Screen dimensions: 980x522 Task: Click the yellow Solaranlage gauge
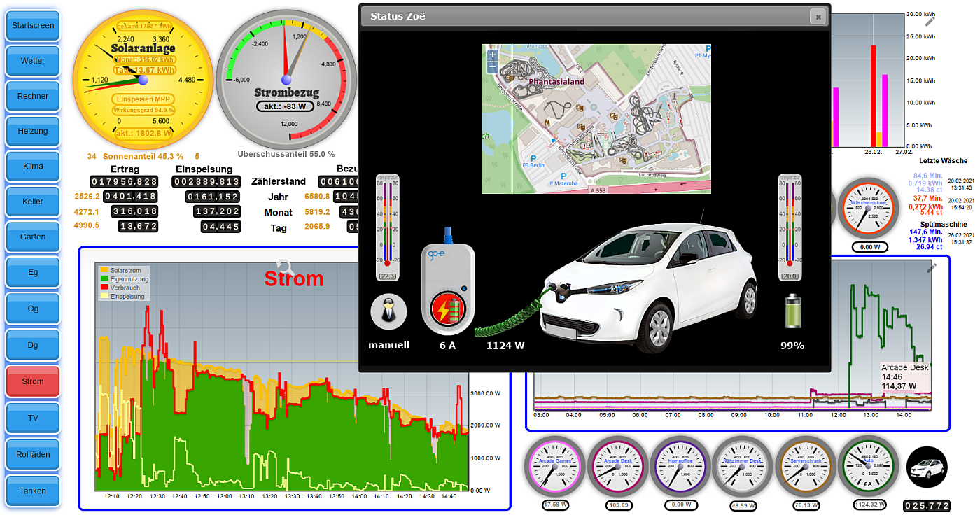pos(143,79)
